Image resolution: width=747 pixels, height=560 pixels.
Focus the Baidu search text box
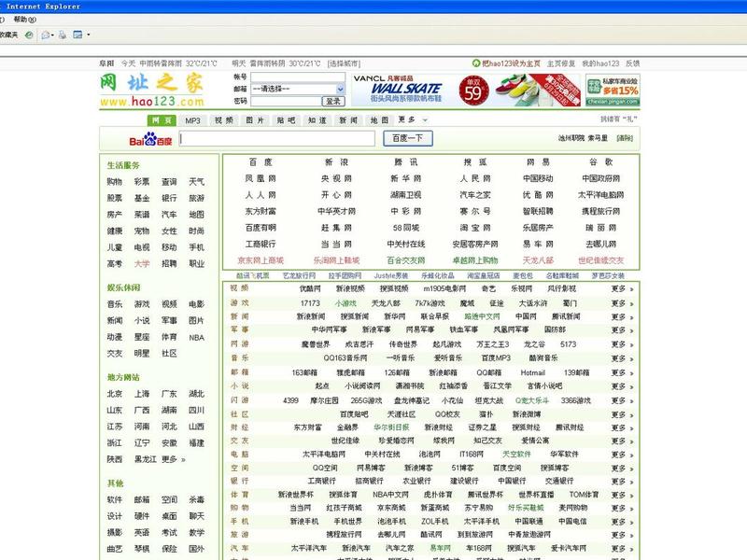(277, 138)
